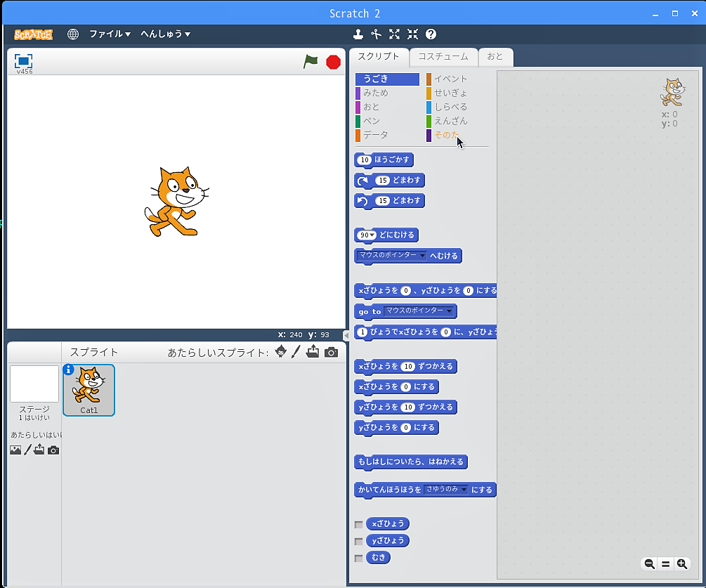Open Cat1 sprite info button

[x=68, y=370]
